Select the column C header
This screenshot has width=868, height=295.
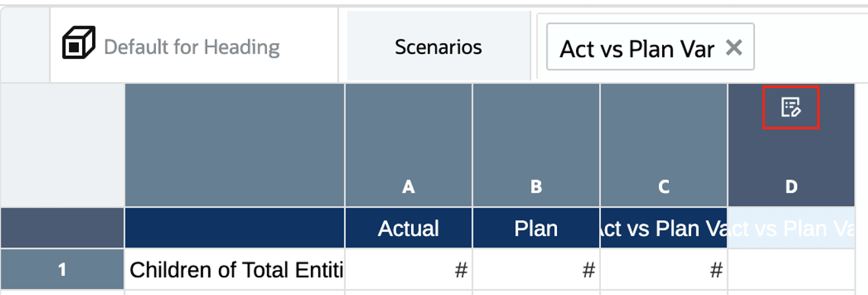(x=663, y=187)
